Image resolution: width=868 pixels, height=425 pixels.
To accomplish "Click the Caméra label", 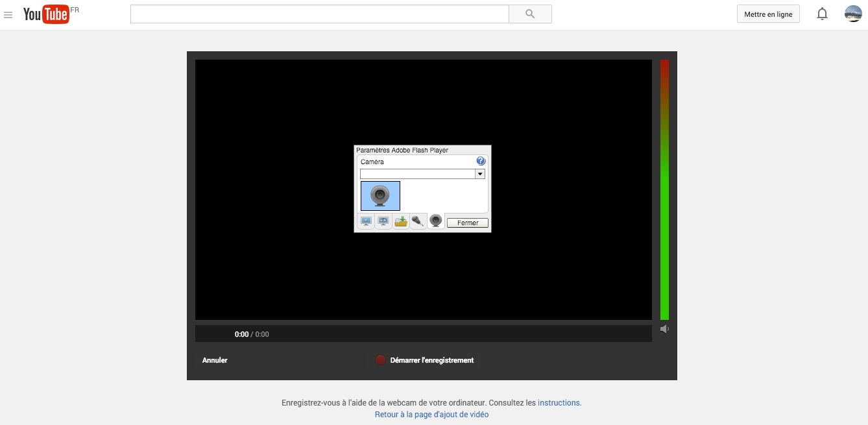I will click(372, 162).
